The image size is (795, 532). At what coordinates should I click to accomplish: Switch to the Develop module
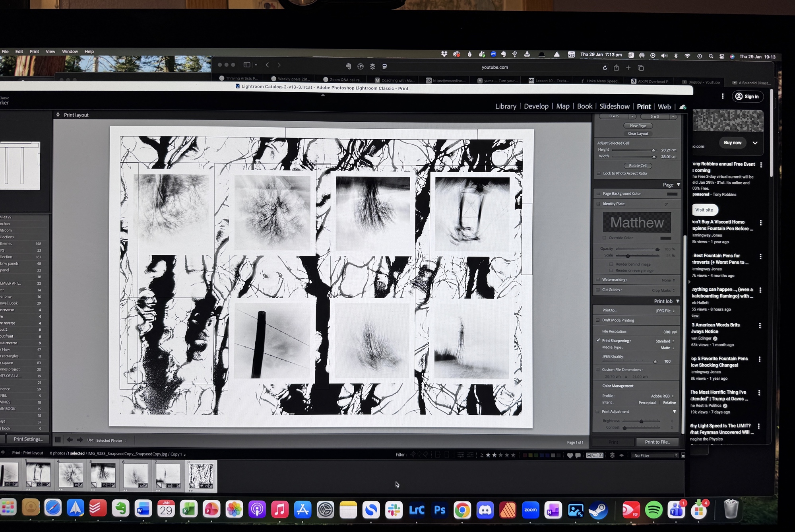coord(536,107)
